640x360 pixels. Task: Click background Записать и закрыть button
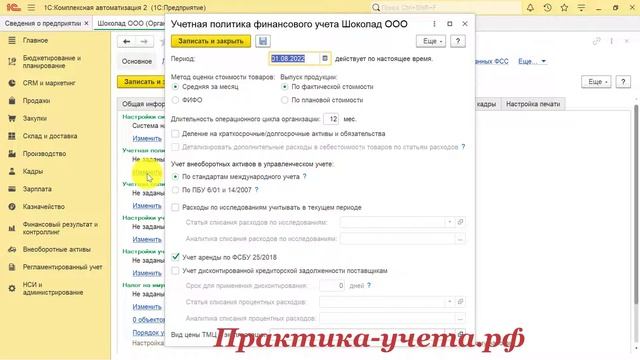pos(141,82)
